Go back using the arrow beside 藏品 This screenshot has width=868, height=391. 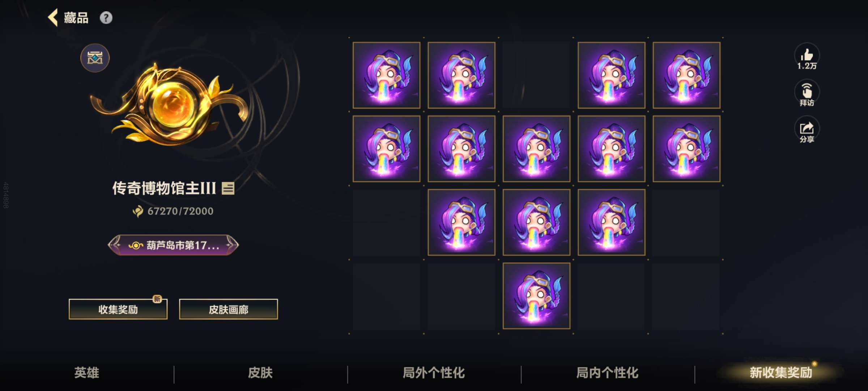click(x=53, y=17)
